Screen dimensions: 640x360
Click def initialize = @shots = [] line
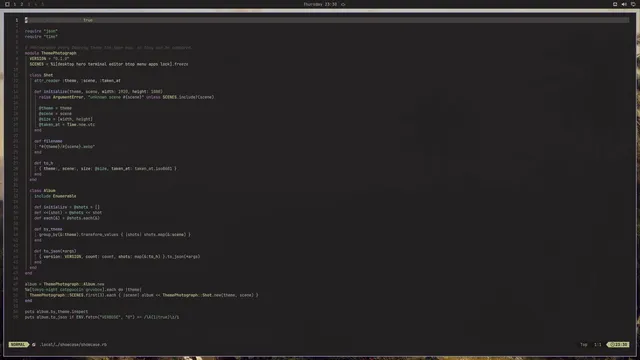coord(67,207)
